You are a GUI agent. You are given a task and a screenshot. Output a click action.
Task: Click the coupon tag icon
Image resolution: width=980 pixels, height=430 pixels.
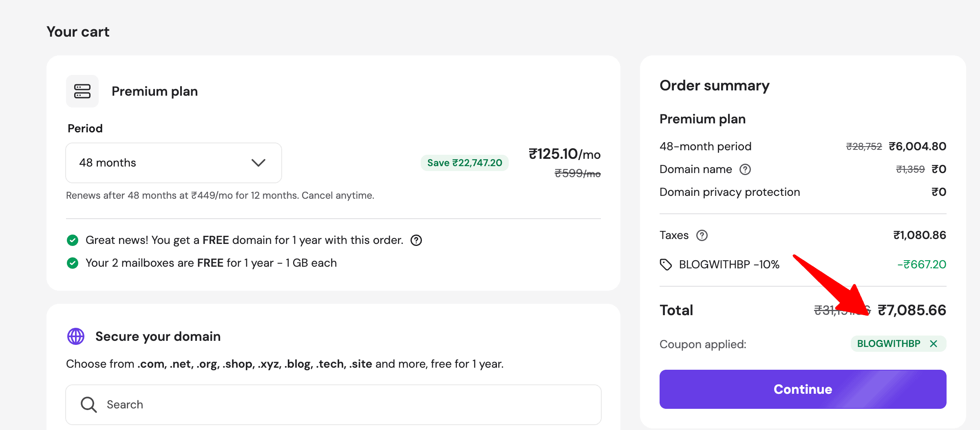click(666, 265)
